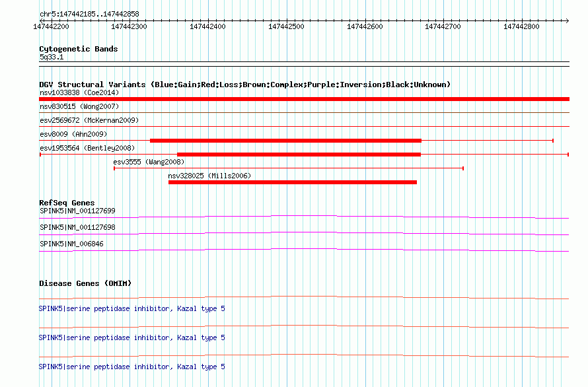Click ruler position 147442200

click(51, 26)
